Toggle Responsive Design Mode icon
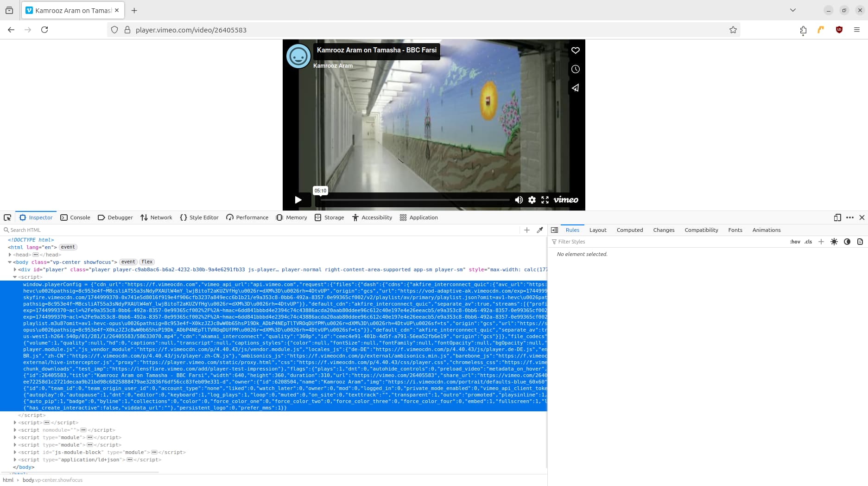The height and width of the screenshot is (486, 868). (x=837, y=217)
